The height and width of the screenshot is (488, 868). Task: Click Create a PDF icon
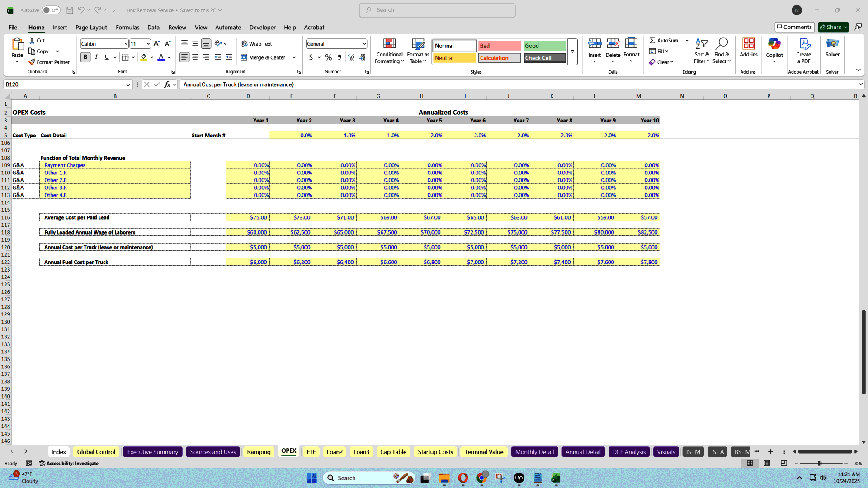tap(803, 51)
